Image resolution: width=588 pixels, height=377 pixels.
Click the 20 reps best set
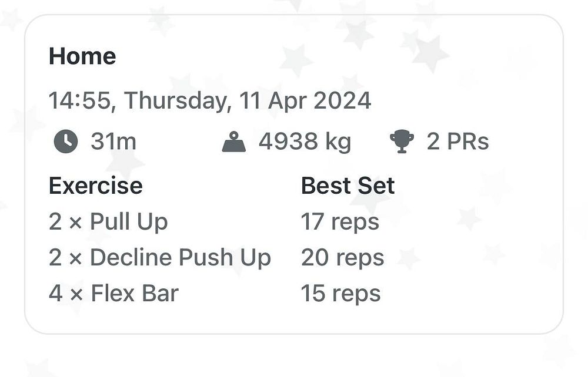click(x=343, y=258)
